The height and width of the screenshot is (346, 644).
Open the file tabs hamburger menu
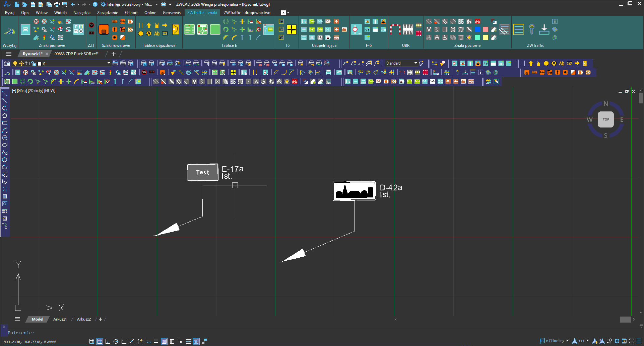[9, 54]
